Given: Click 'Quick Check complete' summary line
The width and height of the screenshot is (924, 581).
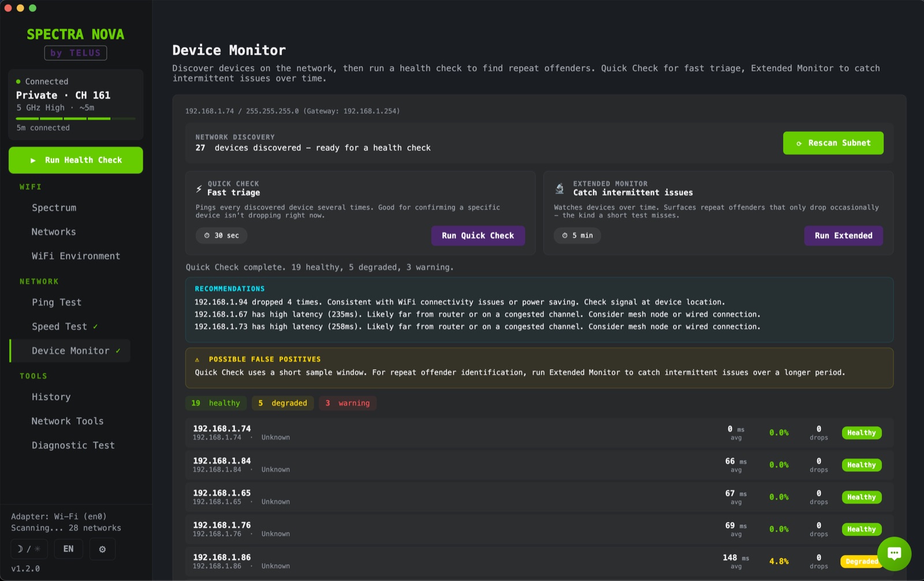Looking at the screenshot, I should [x=319, y=267].
